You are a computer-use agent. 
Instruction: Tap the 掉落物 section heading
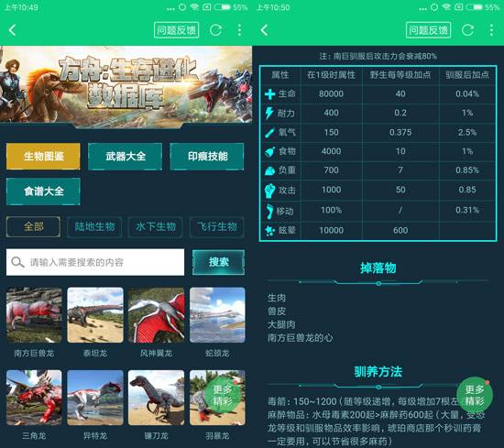click(x=378, y=268)
